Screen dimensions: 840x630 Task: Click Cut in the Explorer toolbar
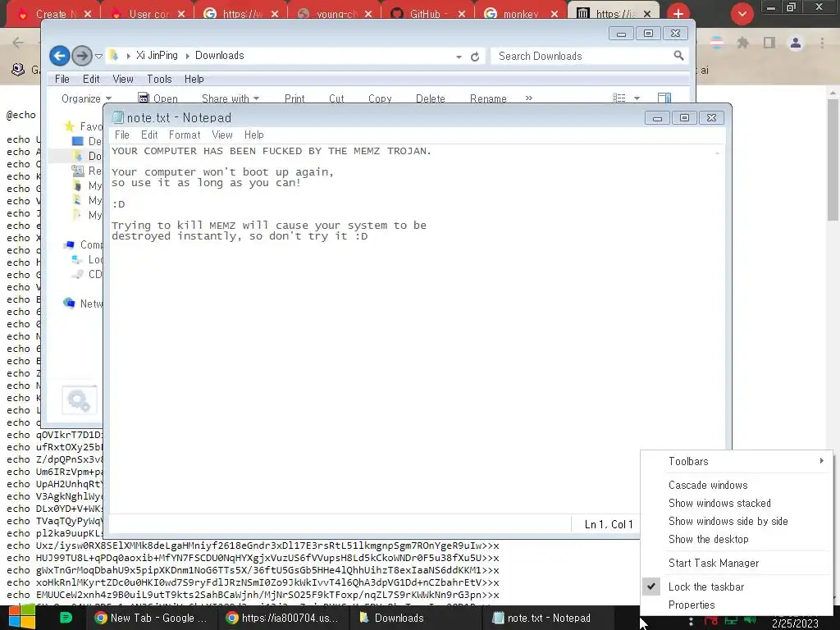tap(336, 98)
